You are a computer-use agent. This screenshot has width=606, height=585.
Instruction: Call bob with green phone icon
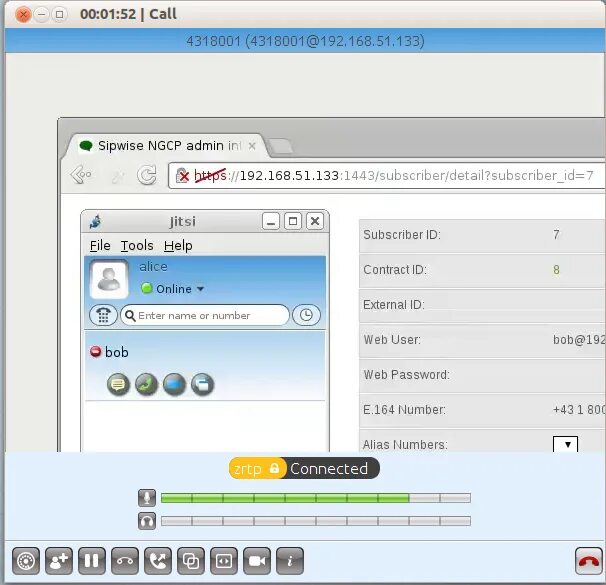coord(146,384)
